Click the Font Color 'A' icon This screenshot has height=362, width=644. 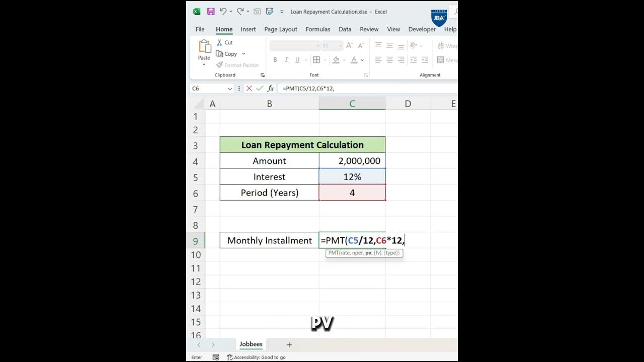click(354, 60)
